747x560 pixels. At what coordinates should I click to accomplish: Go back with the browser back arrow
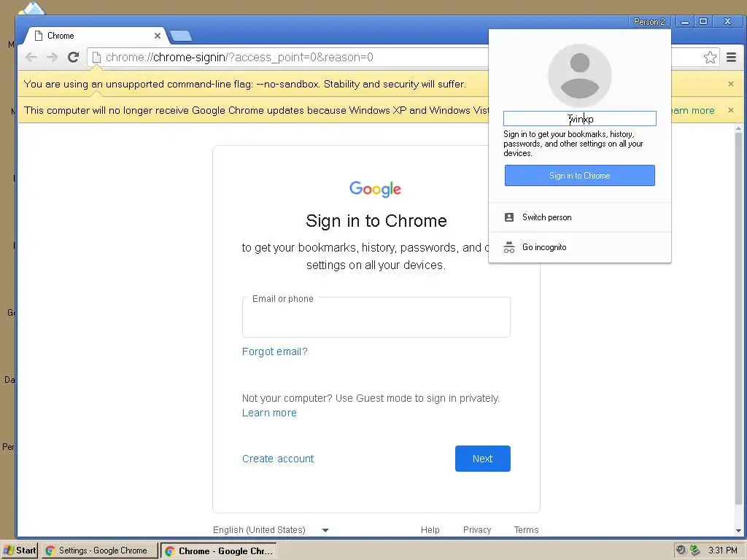pos(31,57)
